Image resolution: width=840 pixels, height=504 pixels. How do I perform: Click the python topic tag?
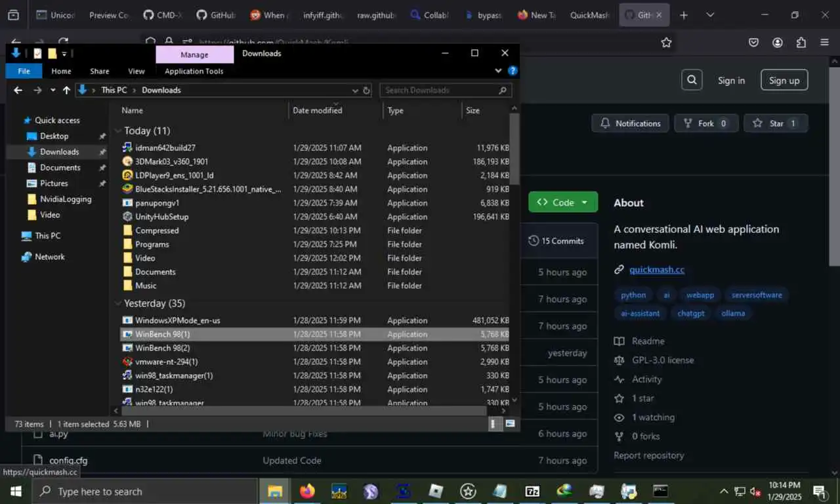click(633, 295)
